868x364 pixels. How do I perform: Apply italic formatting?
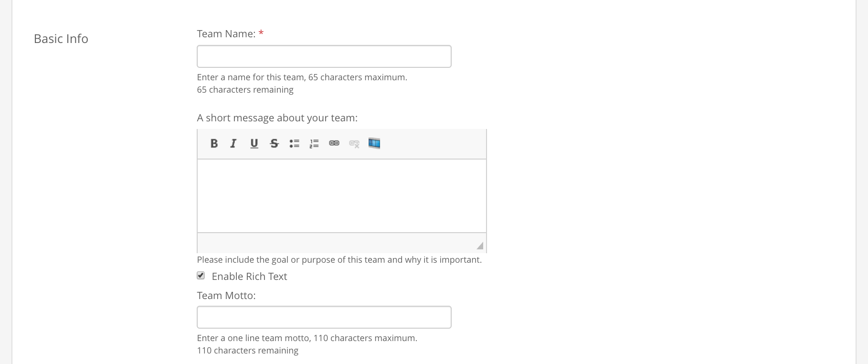click(233, 143)
